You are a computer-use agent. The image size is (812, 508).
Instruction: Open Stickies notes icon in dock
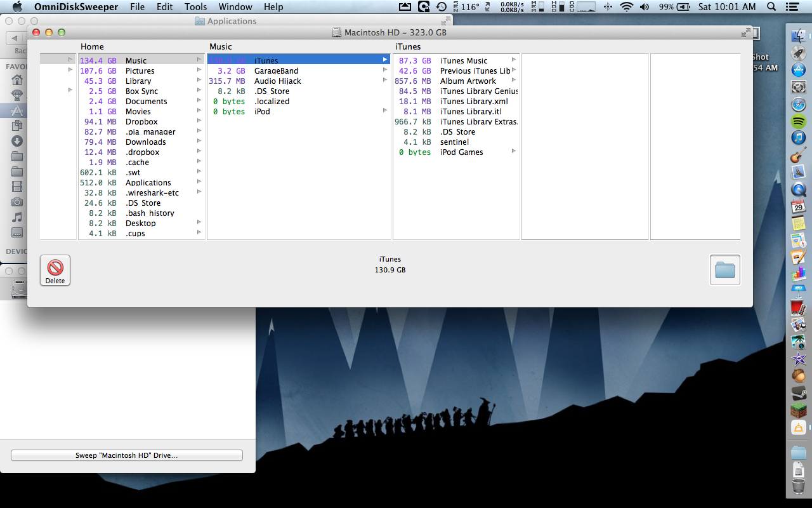click(799, 224)
